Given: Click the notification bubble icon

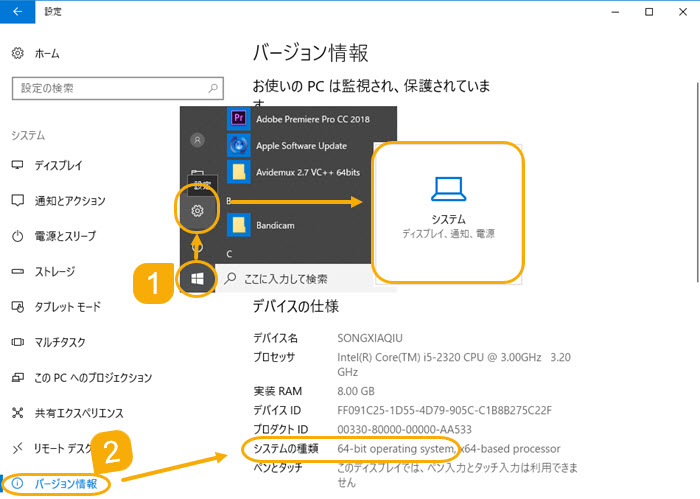Looking at the screenshot, I should point(17,201).
